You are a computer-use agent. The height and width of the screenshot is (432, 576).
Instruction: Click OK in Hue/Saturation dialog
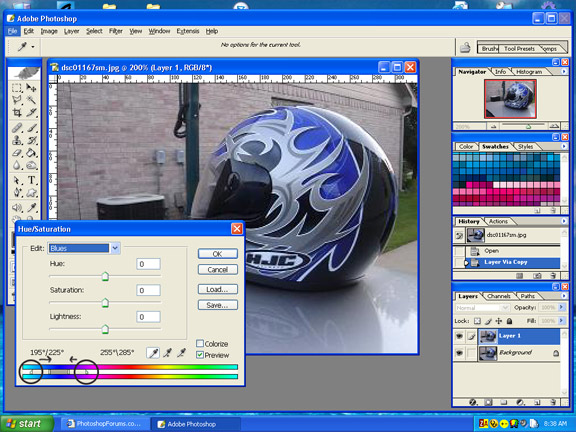click(217, 253)
